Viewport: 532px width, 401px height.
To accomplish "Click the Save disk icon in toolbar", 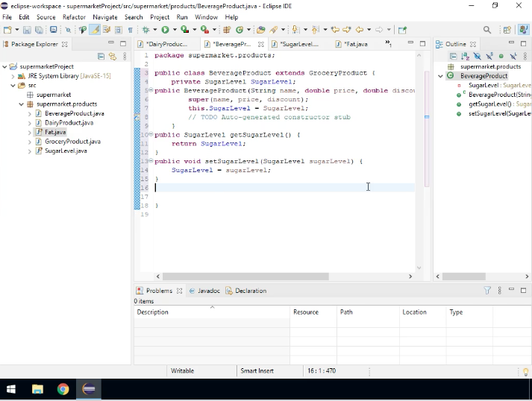I will (x=28, y=30).
